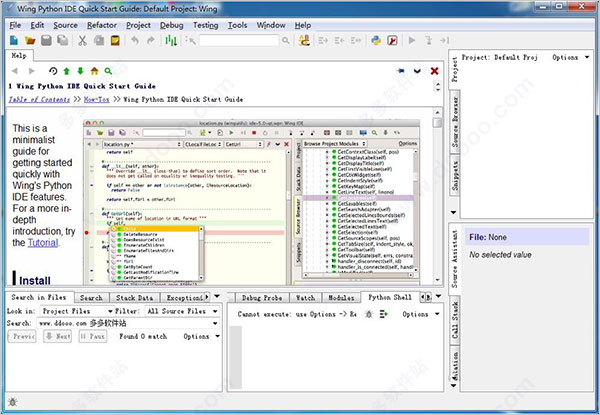Toggle the pin icon in the help header
The image size is (600, 415).
tap(401, 71)
